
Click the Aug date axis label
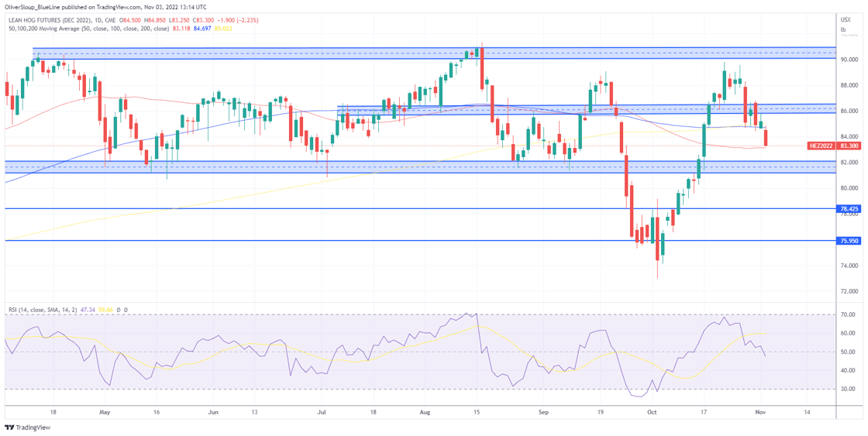pos(425,412)
